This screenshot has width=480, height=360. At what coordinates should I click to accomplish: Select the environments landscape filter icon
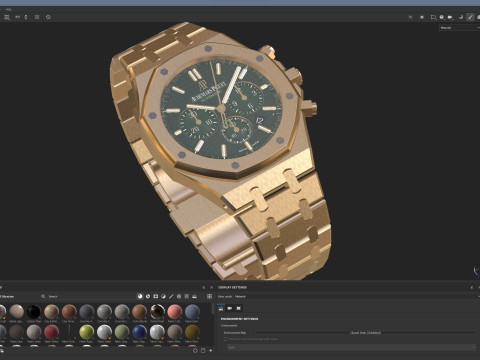click(x=195, y=296)
